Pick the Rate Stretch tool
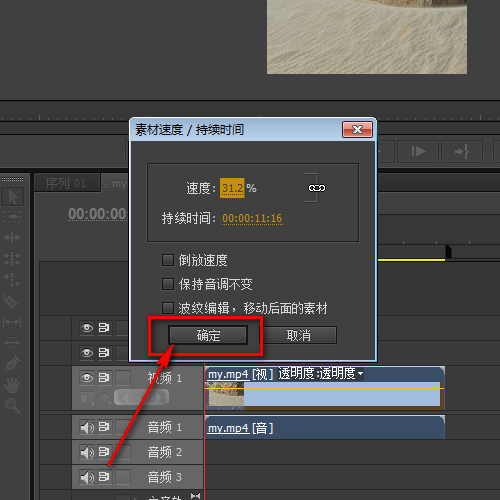Viewport: 500px width, 500px height. tap(12, 280)
